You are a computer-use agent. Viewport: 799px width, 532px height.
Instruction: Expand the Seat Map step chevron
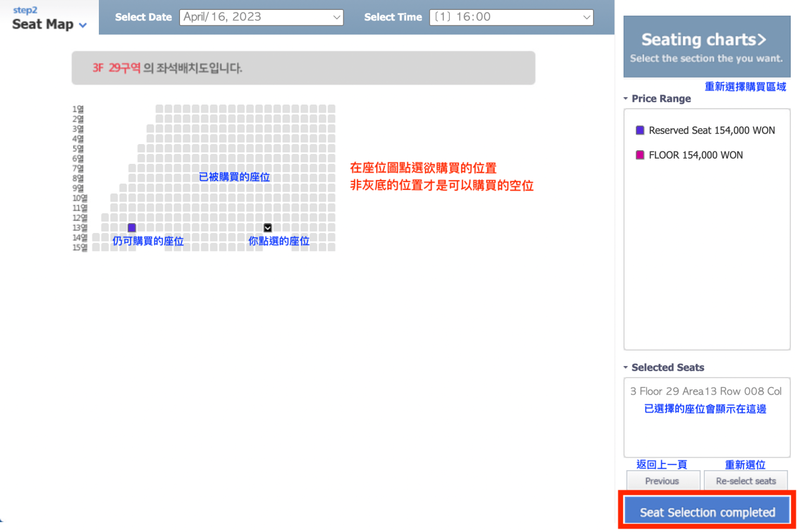point(83,25)
